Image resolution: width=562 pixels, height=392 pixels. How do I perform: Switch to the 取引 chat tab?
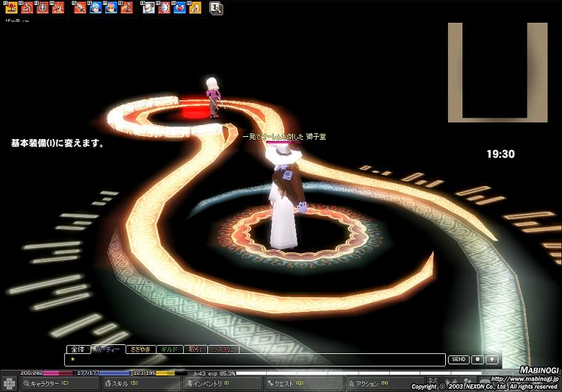click(x=196, y=349)
